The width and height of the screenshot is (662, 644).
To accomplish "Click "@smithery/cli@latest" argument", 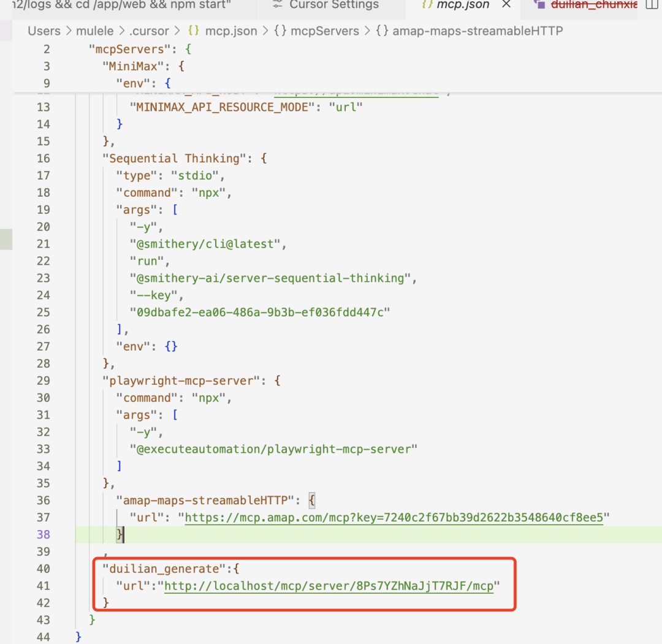I will [205, 244].
